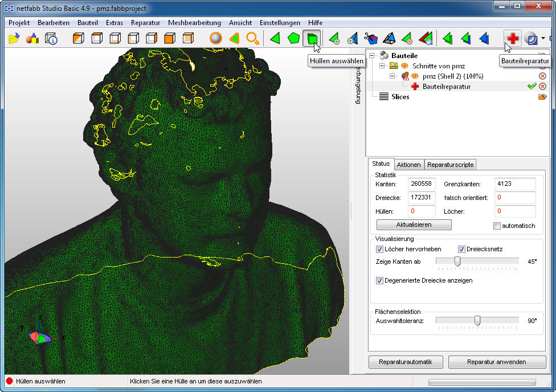Click the scissors cut surface icon

coord(371,38)
